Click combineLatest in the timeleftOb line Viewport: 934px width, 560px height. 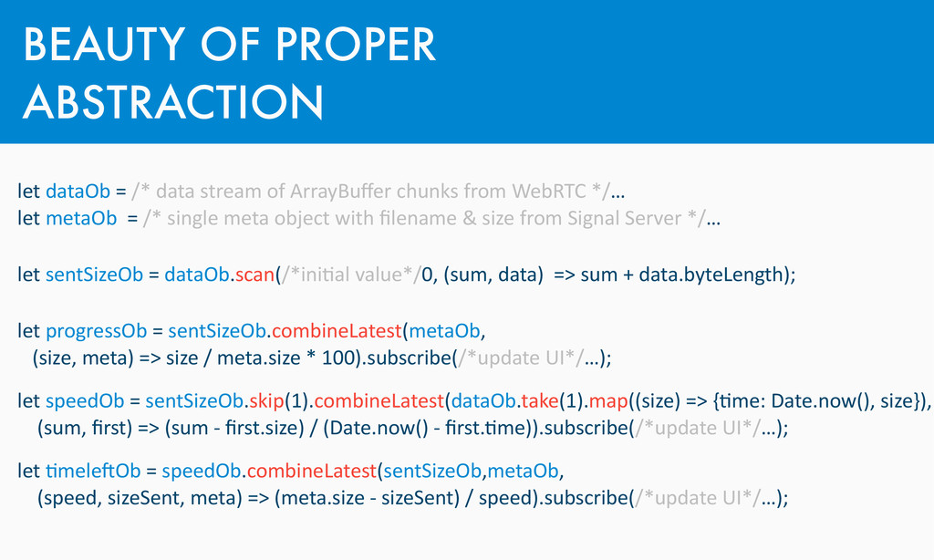point(312,471)
